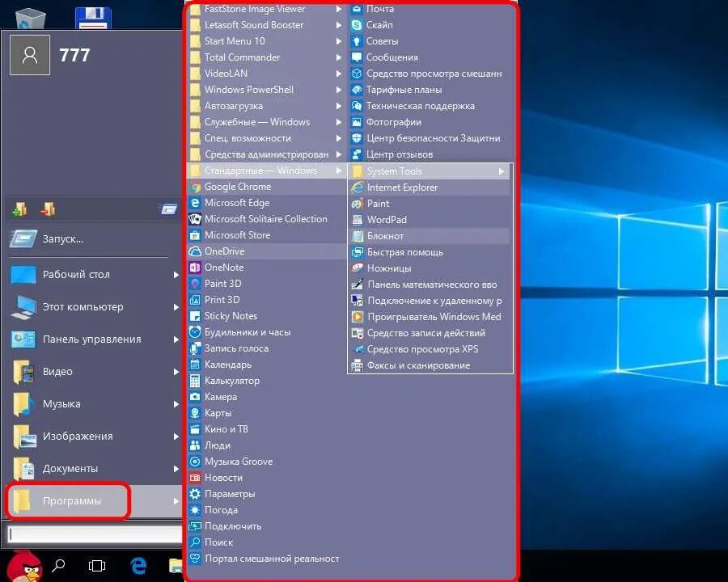Expand System Tools submenu
728x582 pixels.
(430, 171)
